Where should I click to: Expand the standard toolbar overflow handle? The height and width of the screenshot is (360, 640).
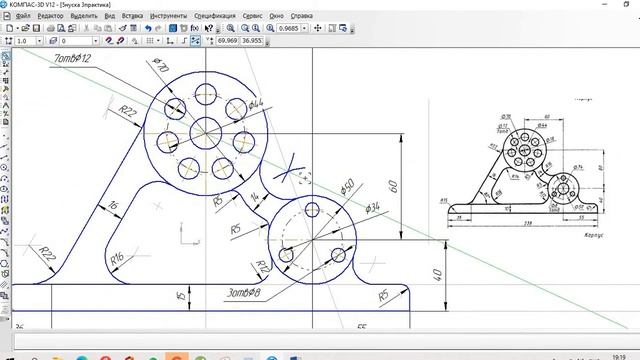[x=218, y=30]
